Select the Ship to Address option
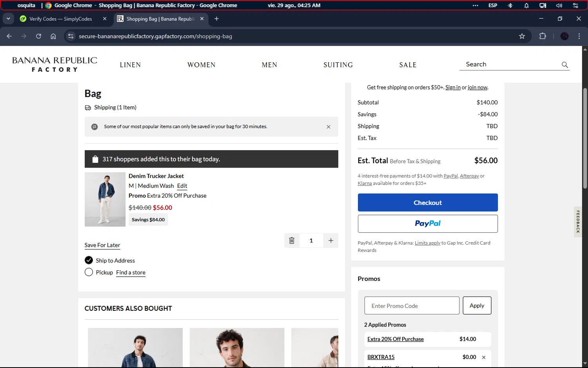588x368 pixels. coord(89,260)
